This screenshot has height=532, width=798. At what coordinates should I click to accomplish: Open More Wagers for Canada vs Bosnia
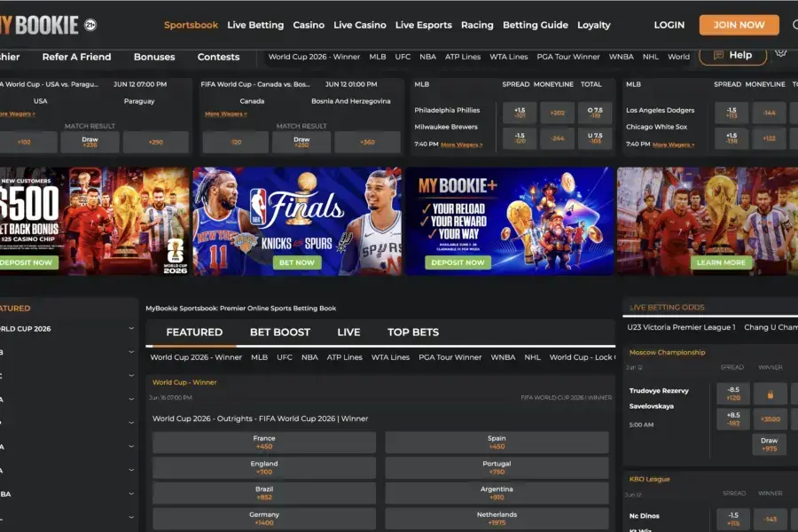click(225, 114)
